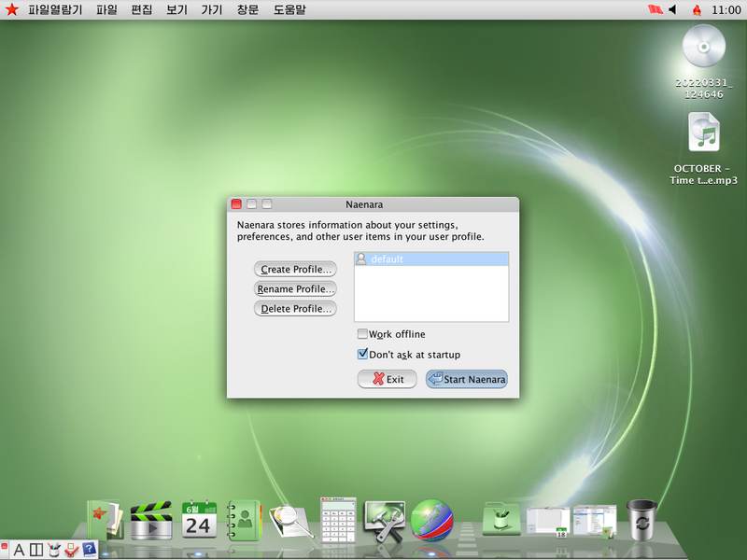747x560 pixels.
Task: Open the applications folder in dock
Action: click(501, 520)
